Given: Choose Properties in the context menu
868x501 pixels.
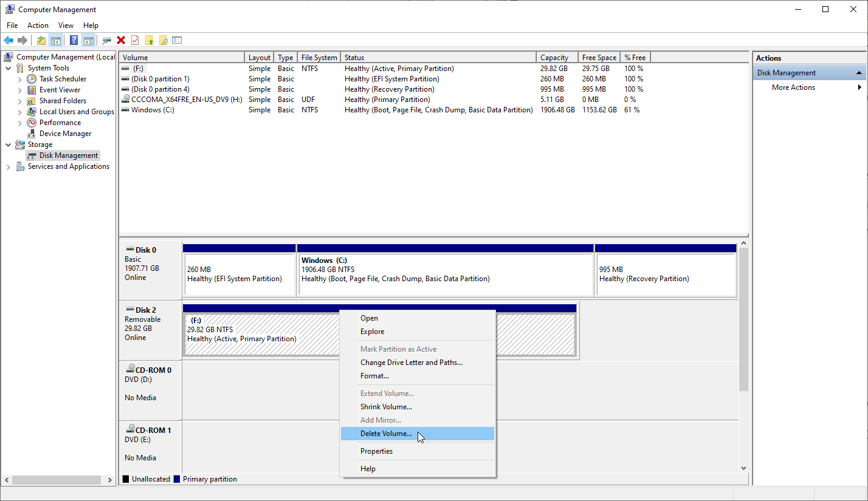Looking at the screenshot, I should click(418, 451).
